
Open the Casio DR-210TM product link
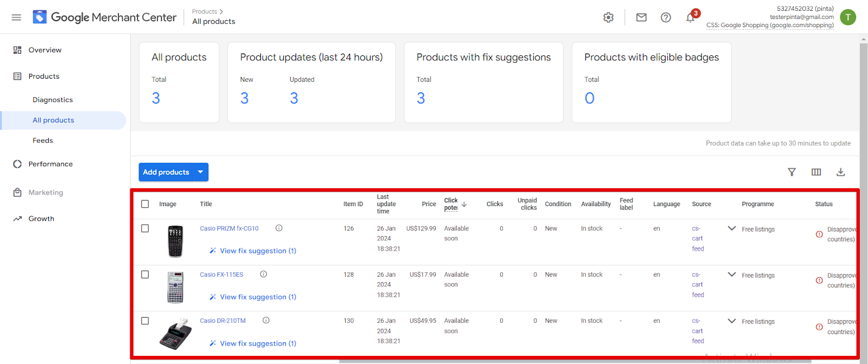(x=222, y=321)
